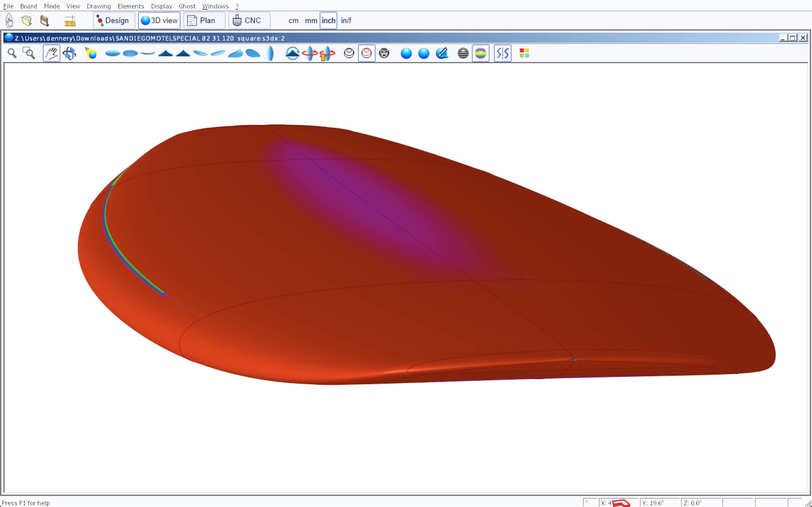
Task: Expand the Display menu
Action: pyautogui.click(x=161, y=6)
